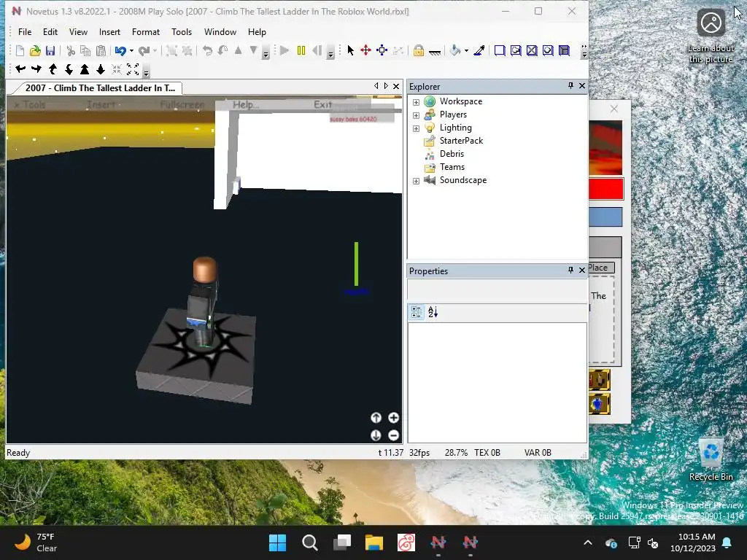Select the paint bucket Fill tool
Image resolution: width=747 pixels, height=560 pixels.
tap(455, 50)
